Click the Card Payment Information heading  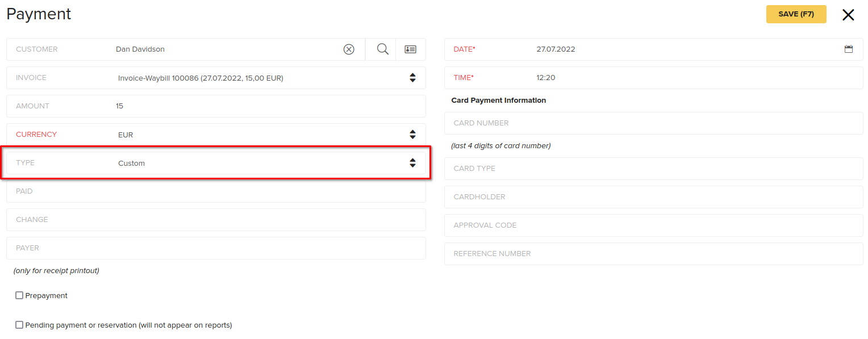[499, 101]
